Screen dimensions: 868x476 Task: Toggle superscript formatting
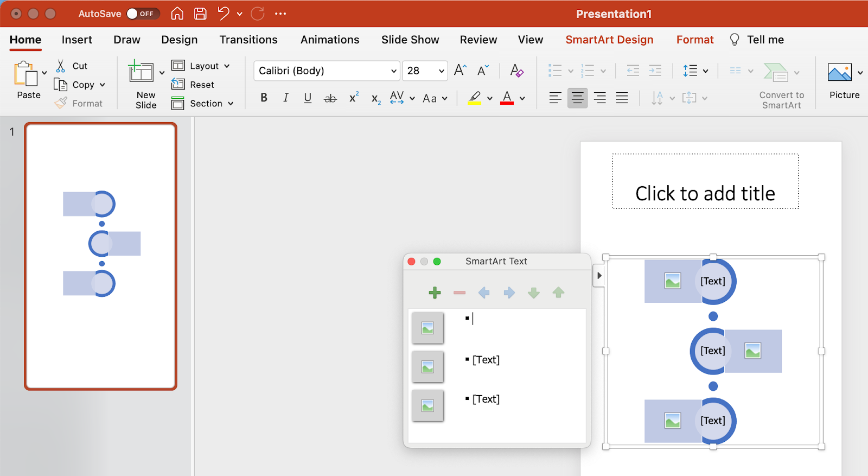tap(354, 98)
